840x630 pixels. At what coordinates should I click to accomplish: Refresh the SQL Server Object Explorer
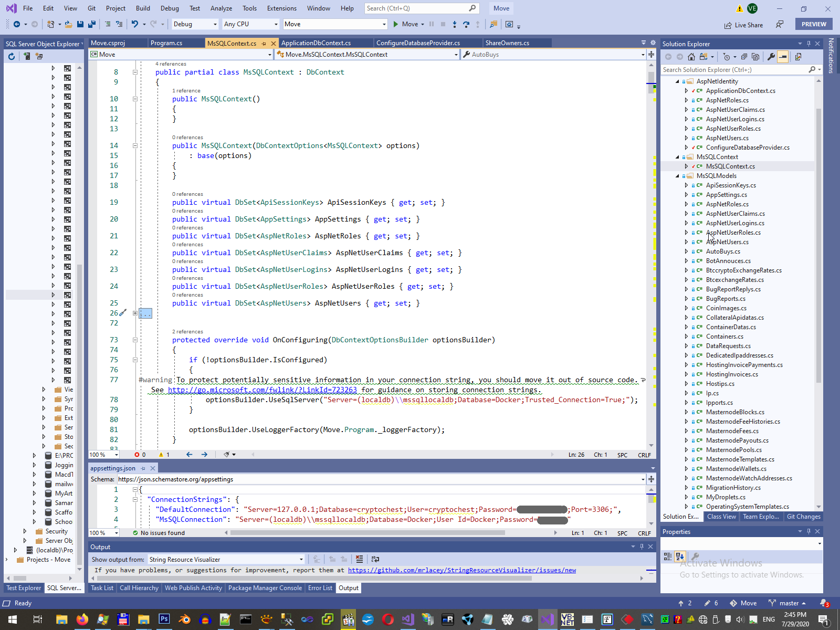point(12,56)
